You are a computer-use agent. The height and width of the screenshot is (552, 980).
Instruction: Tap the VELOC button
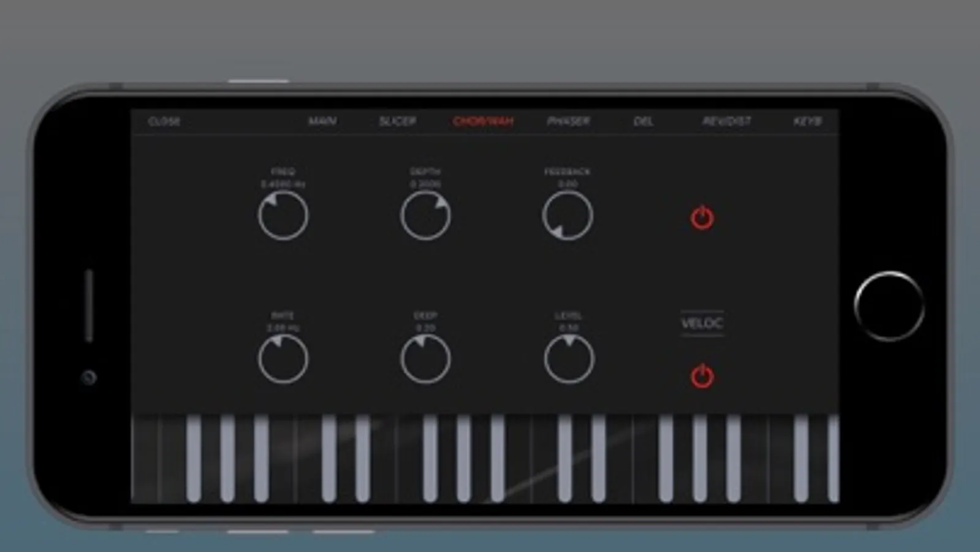(x=702, y=323)
